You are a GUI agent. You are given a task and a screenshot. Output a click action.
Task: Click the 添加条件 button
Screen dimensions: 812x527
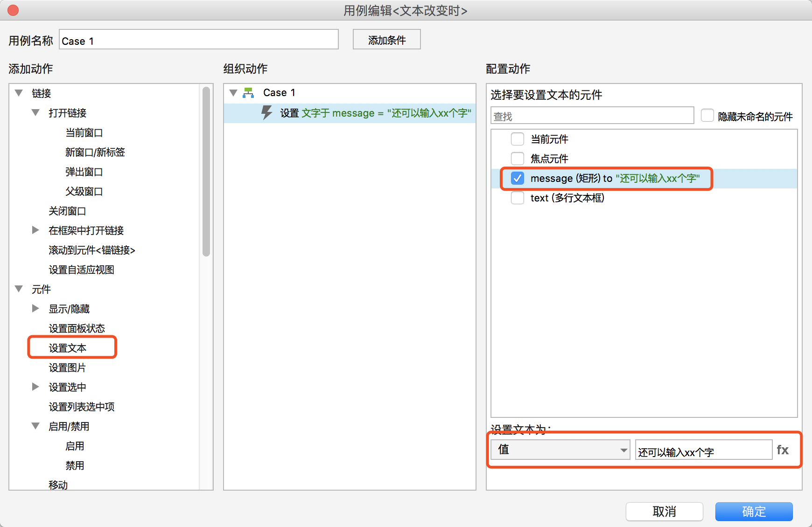click(387, 40)
